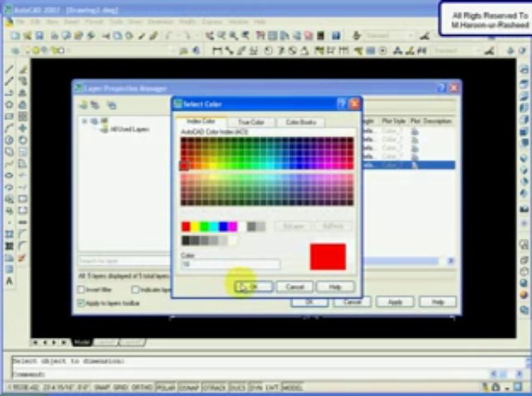Expand the All node in layer filter tree
532x396 pixels.
tap(85, 121)
